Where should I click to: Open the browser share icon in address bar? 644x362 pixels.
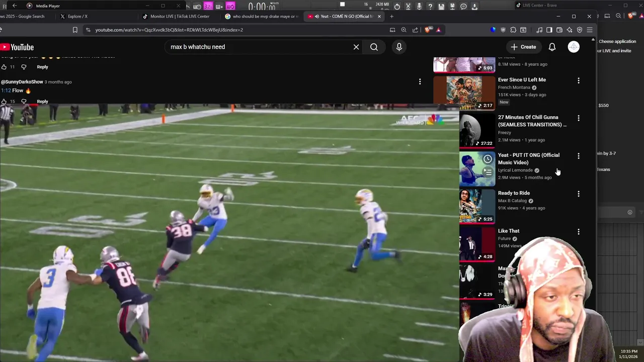coord(415,30)
